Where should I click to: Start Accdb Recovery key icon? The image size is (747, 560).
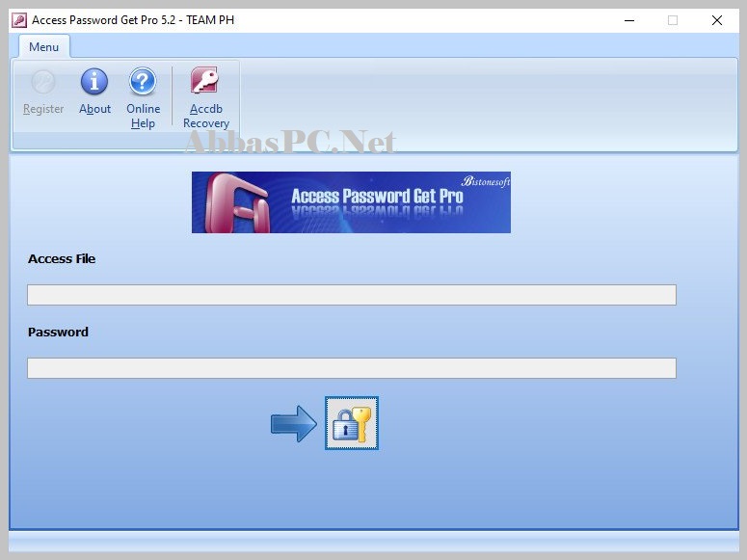pos(205,80)
